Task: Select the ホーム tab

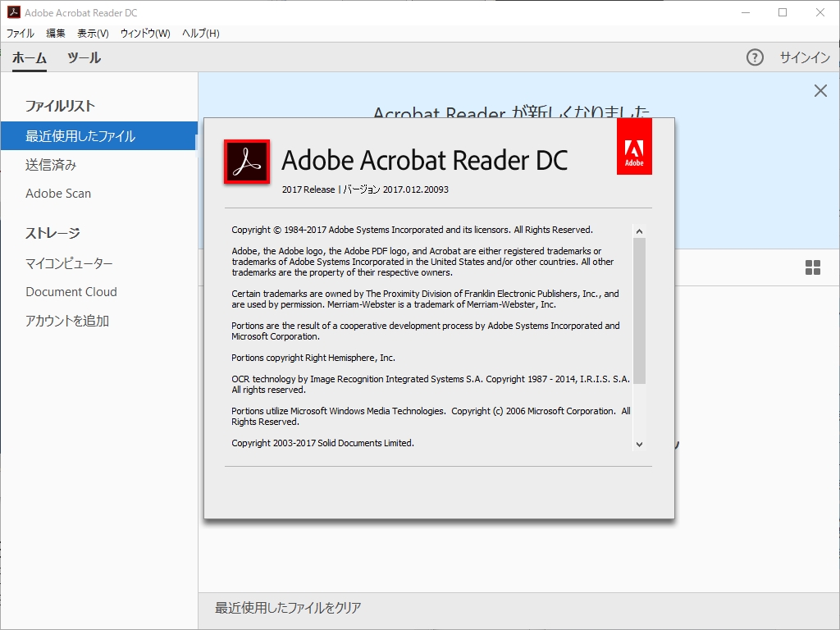Action: tap(30, 58)
